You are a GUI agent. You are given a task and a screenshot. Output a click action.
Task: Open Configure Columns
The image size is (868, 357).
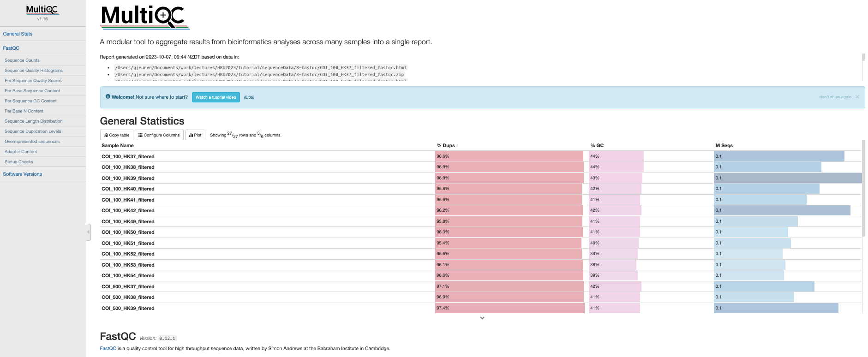[159, 135]
